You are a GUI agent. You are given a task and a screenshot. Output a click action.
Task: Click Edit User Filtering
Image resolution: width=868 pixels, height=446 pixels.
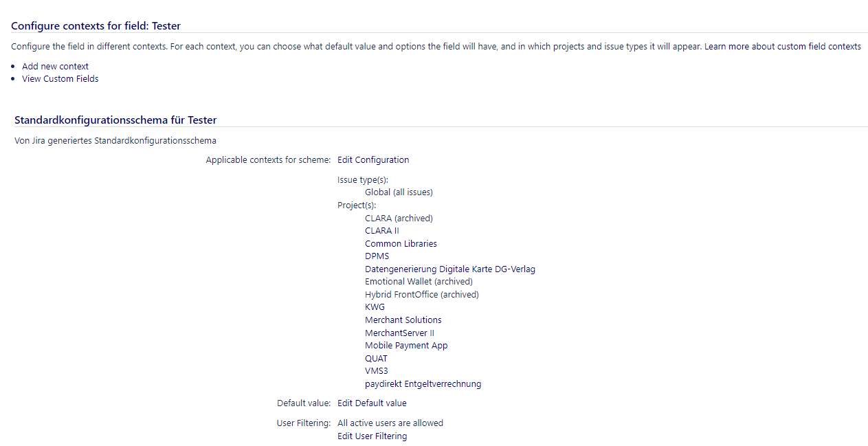coord(372,436)
